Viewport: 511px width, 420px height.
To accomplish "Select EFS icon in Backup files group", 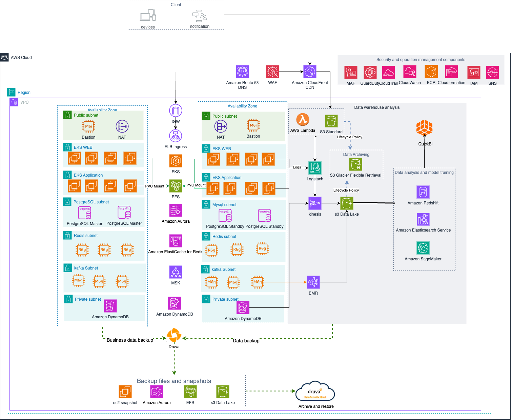I will 190,392.
